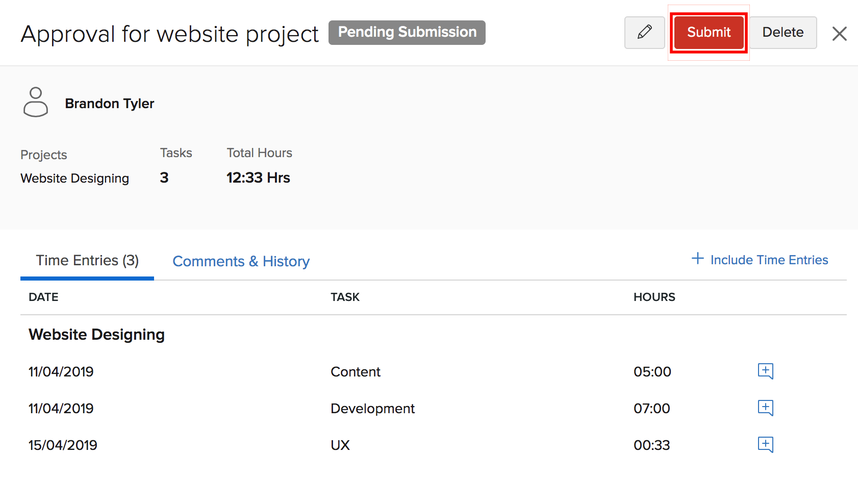Screen dimensions: 858x504
Task: Delete this approval request
Action: coord(783,33)
